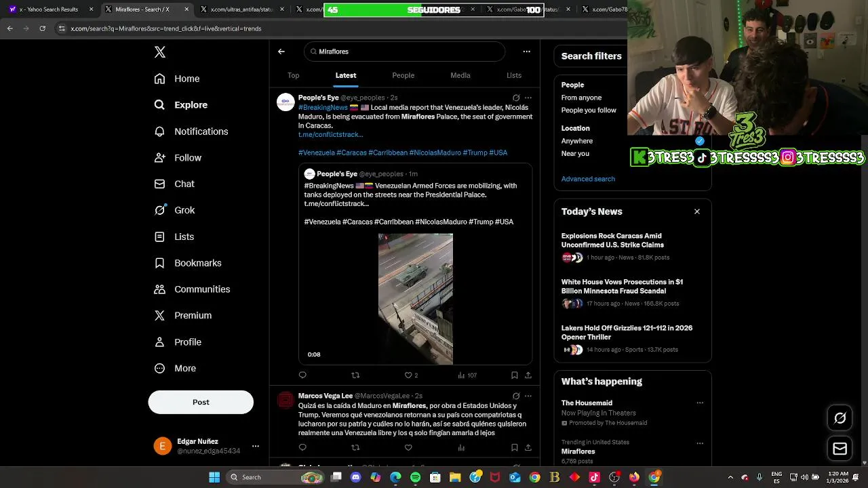Open Home from the sidebar
The width and height of the screenshot is (868, 488).
(x=177, y=79)
